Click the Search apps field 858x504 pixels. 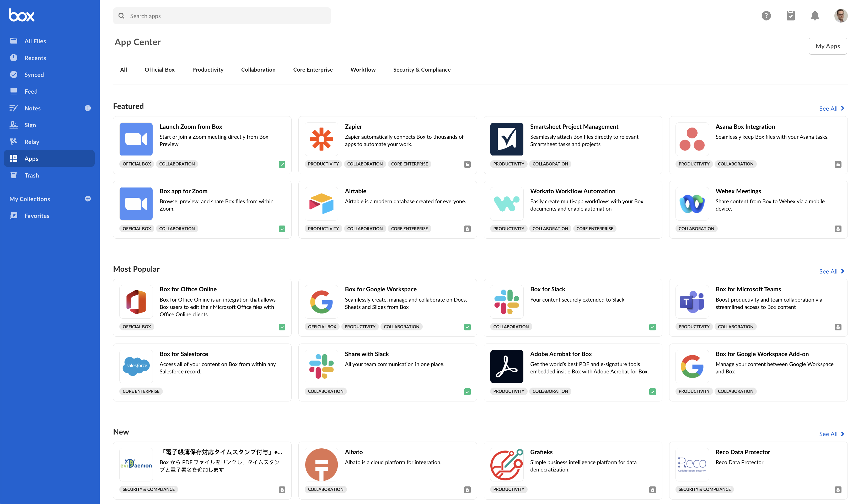click(222, 16)
